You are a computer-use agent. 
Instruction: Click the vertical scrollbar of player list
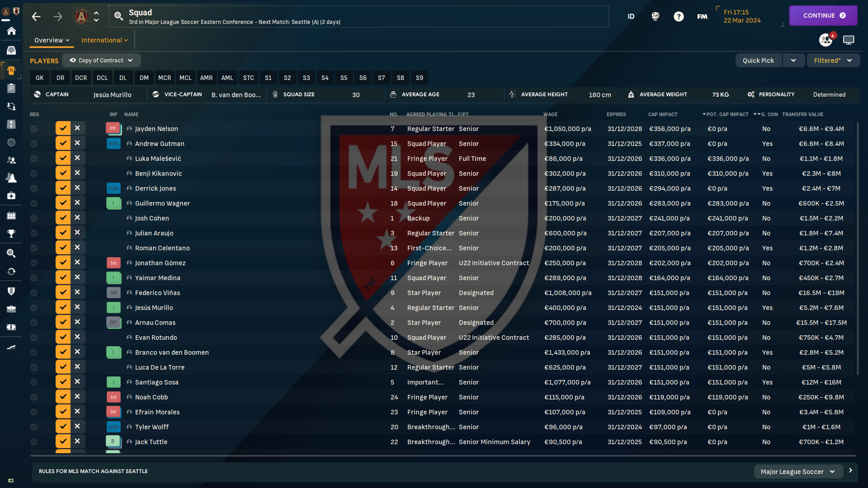(858, 248)
